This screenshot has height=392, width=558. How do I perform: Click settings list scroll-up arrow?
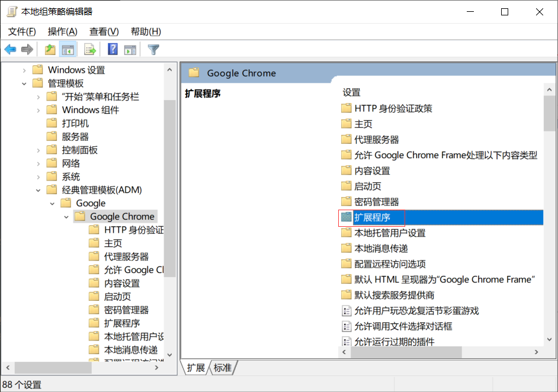549,89
